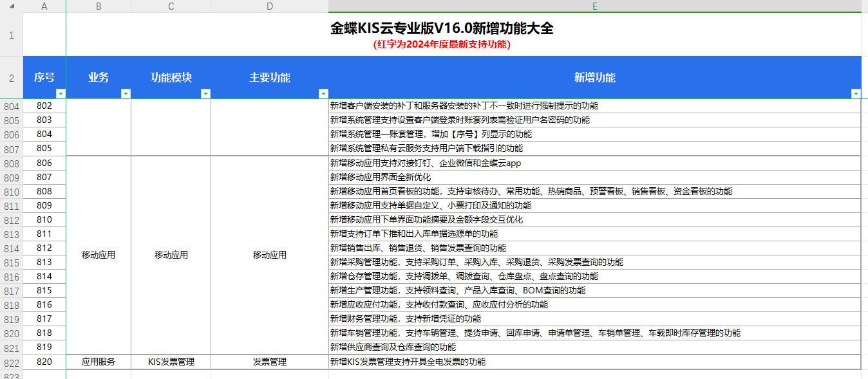Click the cell about 新增生产管理功能
The image size is (868, 379).
(595, 290)
